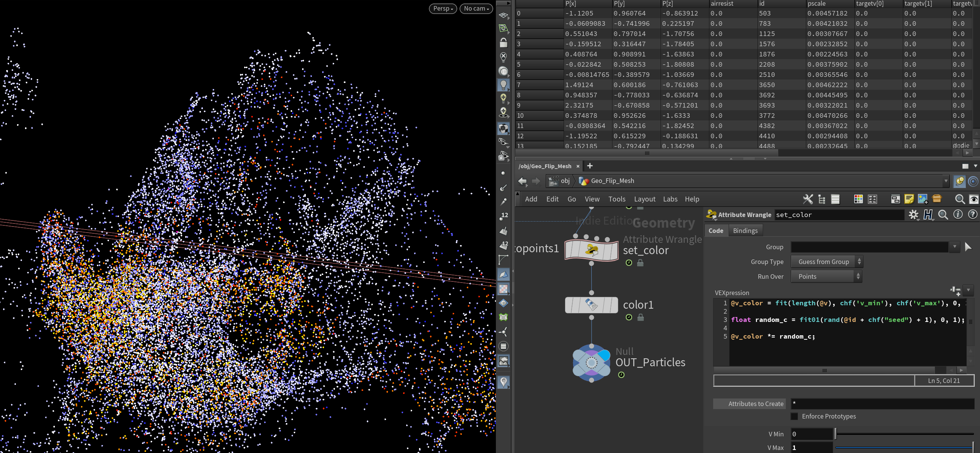Click the background image add icon
This screenshot has width=980, height=453.
click(x=923, y=199)
